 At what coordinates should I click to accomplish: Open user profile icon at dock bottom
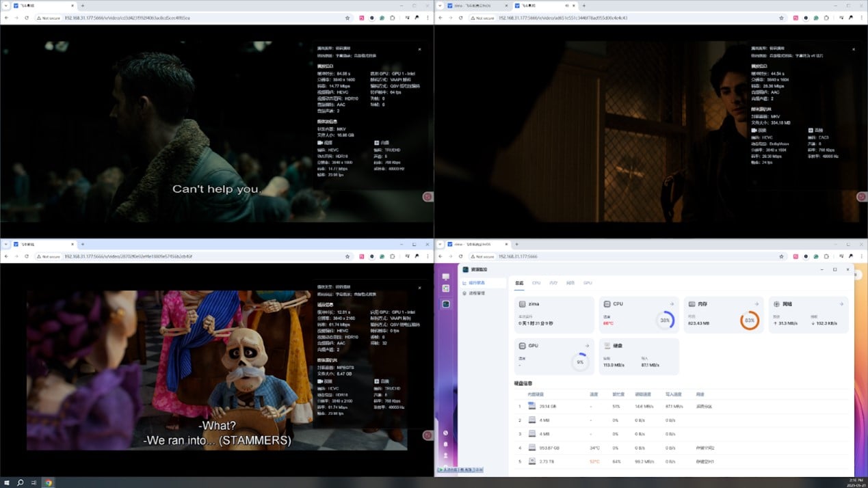pyautogui.click(x=446, y=455)
